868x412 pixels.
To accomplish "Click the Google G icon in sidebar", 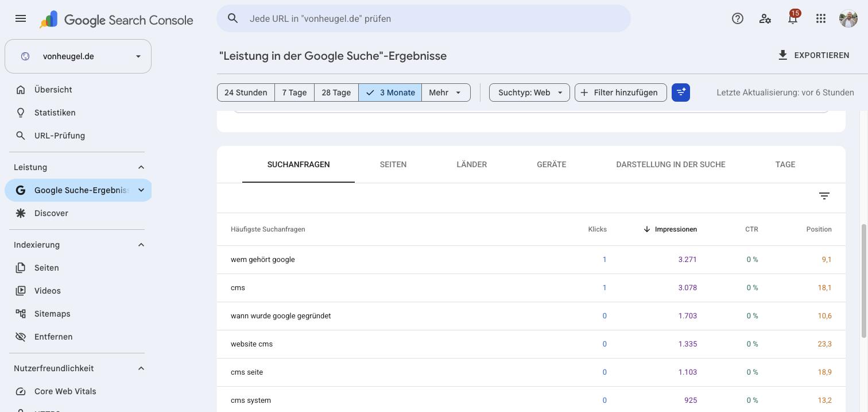I will pyautogui.click(x=21, y=190).
